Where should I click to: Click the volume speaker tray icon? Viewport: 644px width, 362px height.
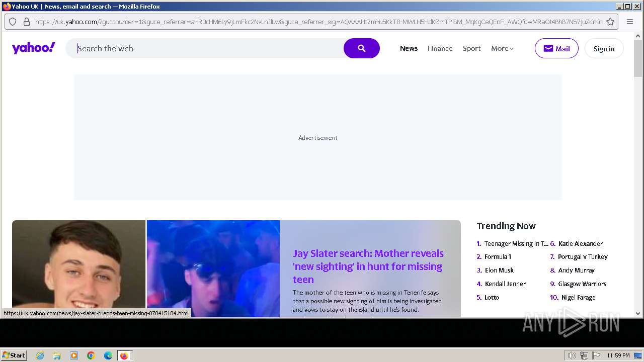click(x=572, y=355)
